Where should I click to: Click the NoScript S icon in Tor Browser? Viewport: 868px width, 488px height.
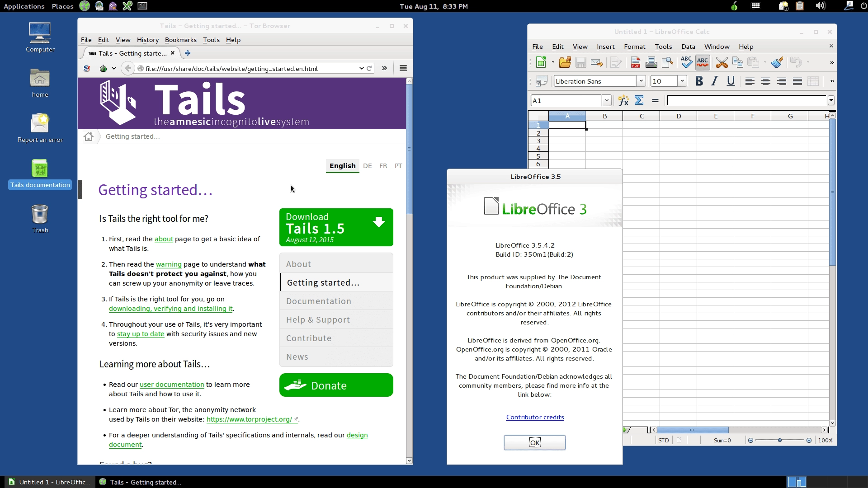pyautogui.click(x=87, y=68)
